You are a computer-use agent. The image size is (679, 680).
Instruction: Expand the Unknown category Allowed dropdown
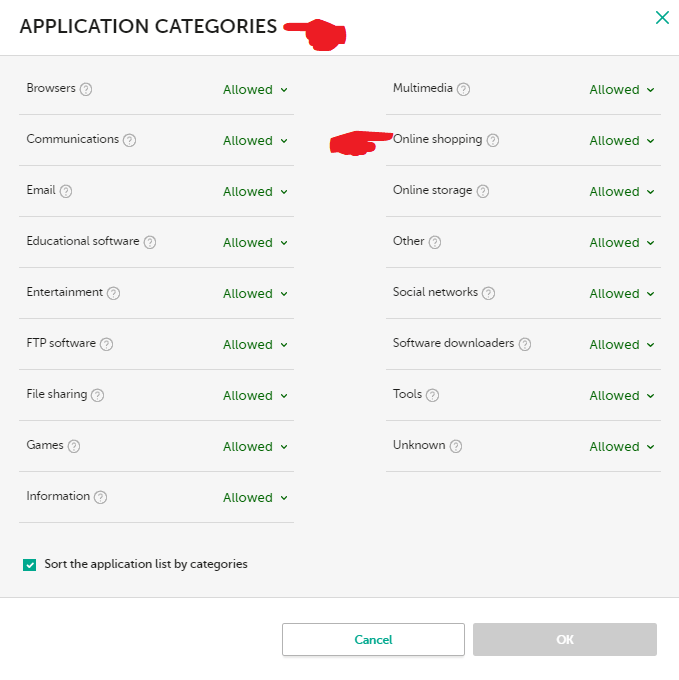tap(622, 447)
